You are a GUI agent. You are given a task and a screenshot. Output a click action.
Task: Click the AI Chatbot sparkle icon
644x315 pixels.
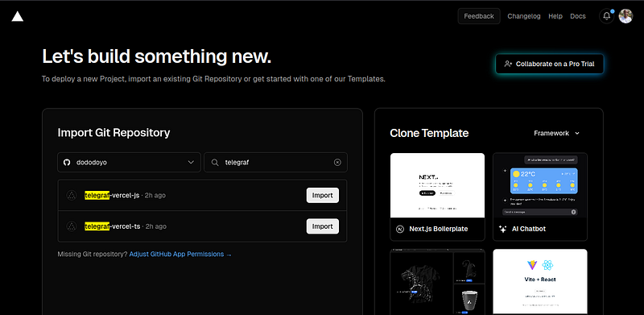click(502, 229)
